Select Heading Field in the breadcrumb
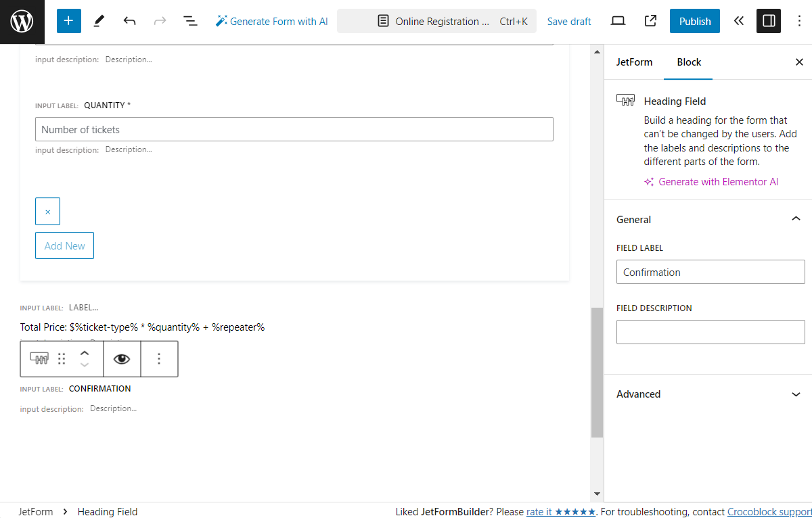 (108, 511)
